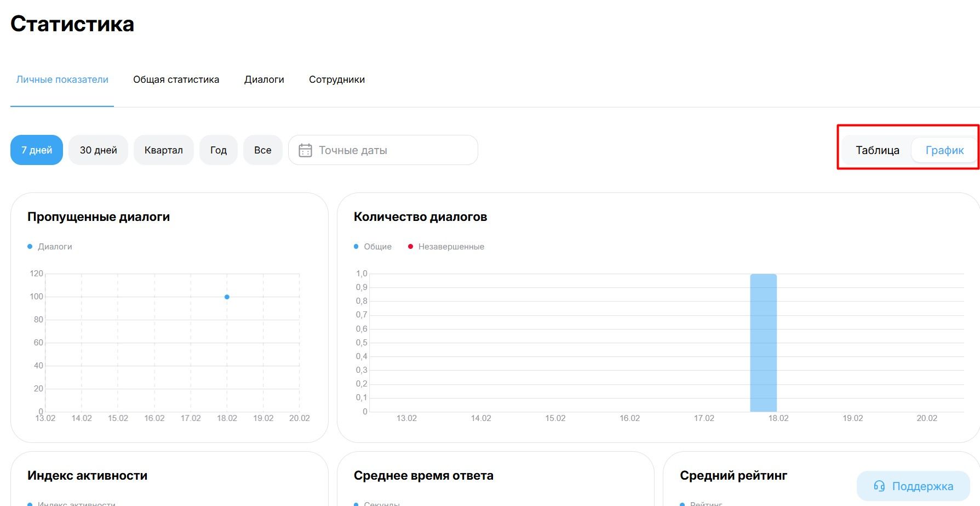Click data point in Пропущенные диалоги chart
This screenshot has height=506, width=980.
[x=227, y=297]
